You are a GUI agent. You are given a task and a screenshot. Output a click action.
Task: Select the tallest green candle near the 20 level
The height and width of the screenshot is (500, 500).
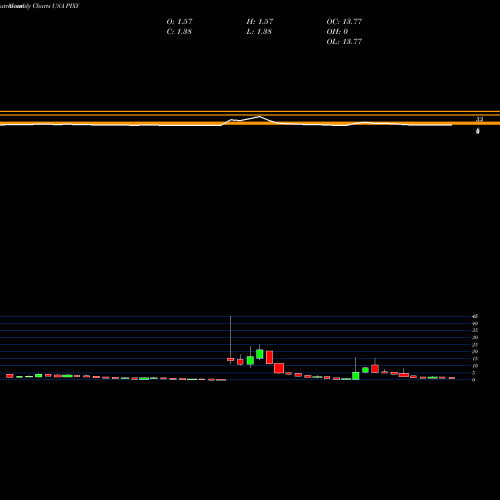coord(260,354)
